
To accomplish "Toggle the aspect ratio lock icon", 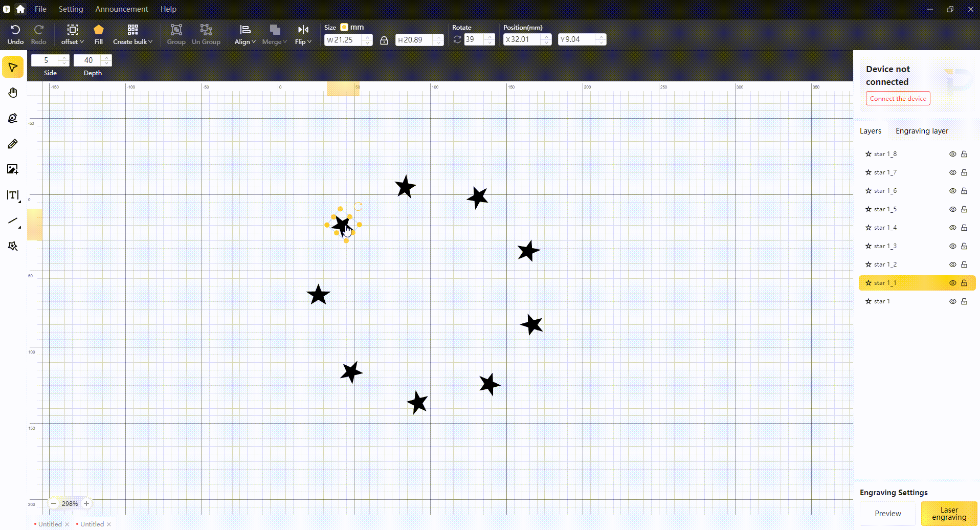I will pyautogui.click(x=384, y=40).
